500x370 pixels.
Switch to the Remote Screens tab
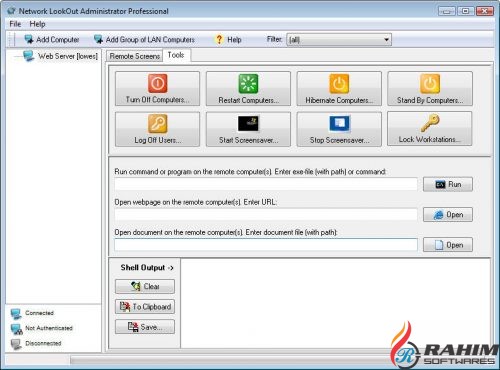pos(135,56)
